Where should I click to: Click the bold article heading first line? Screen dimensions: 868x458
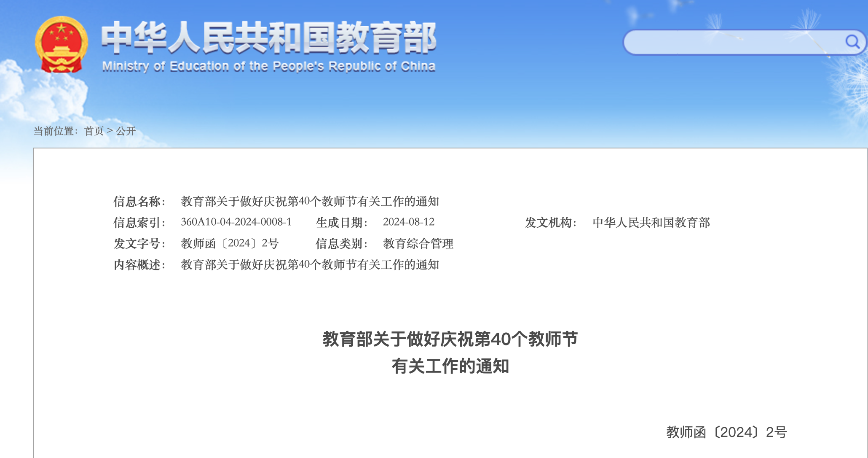[450, 339]
